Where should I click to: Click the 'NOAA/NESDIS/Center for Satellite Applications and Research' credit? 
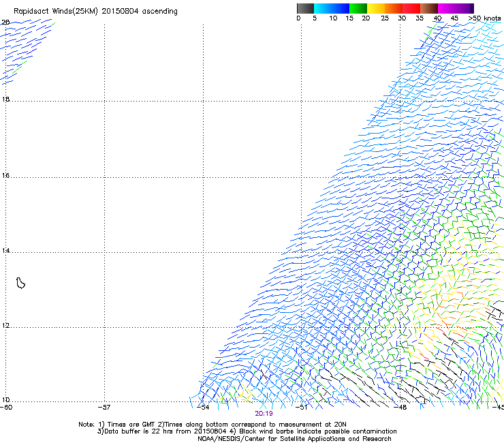294,439
